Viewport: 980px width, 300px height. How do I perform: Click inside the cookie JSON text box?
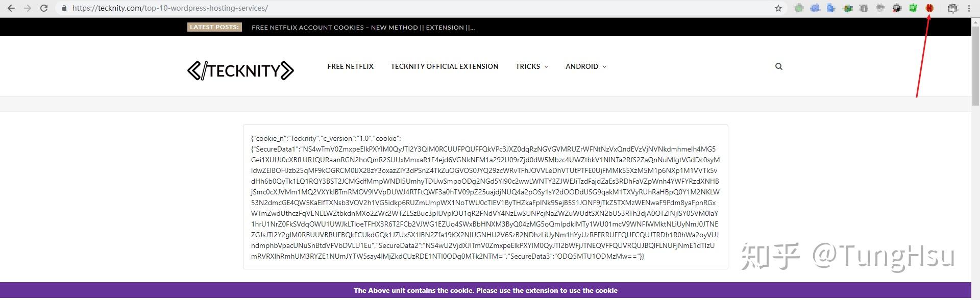click(485, 197)
